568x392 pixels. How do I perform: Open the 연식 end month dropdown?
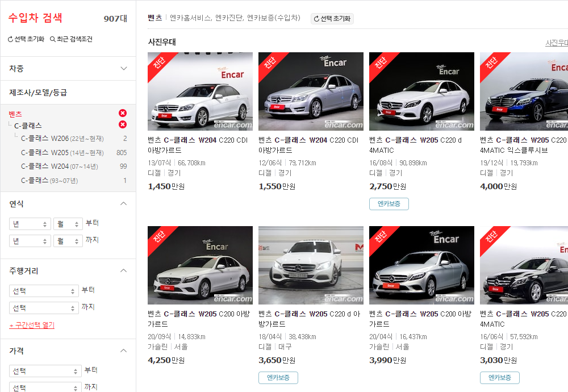(x=68, y=241)
